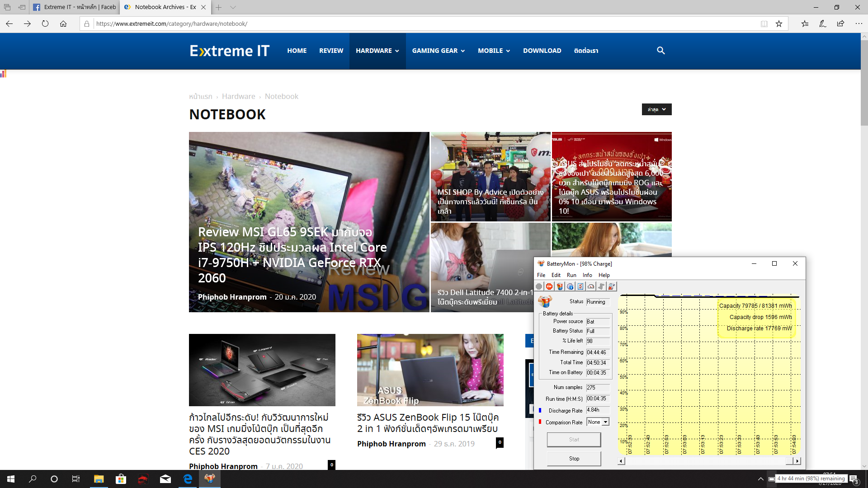868x488 pixels.
Task: Click the ติดต่อเรา navigation link
Action: [586, 51]
